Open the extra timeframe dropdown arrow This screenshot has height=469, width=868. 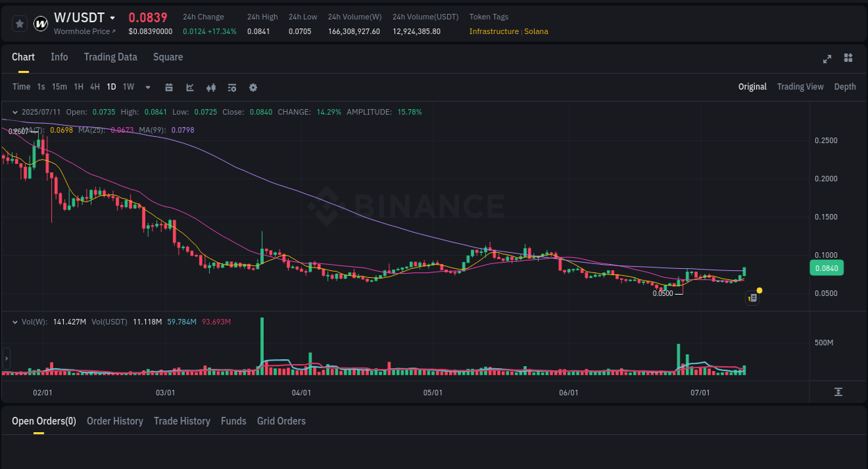(x=147, y=87)
